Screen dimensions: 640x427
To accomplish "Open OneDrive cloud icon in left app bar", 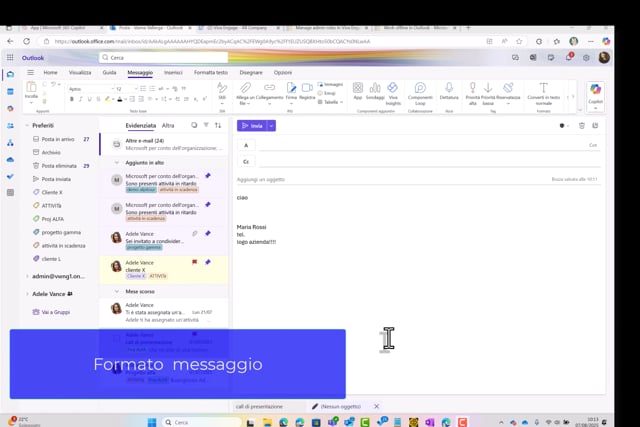I will 10,160.
